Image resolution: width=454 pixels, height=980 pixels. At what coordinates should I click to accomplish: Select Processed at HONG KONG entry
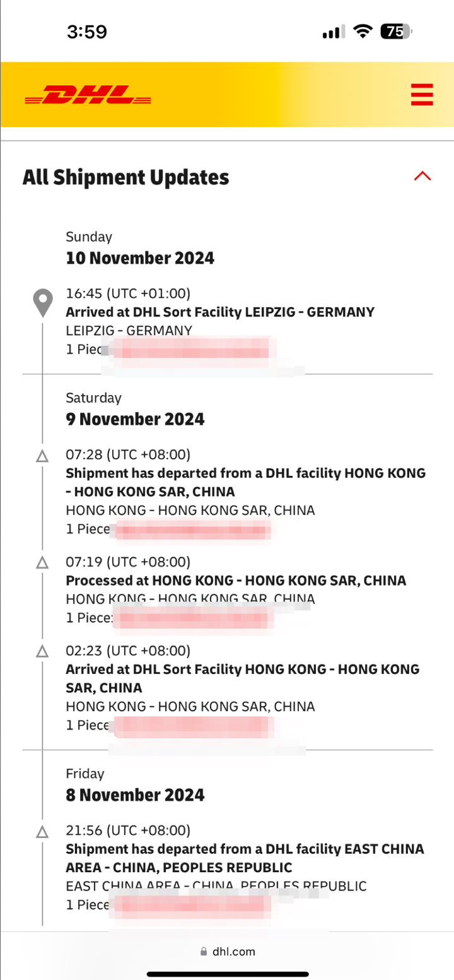coord(236,581)
